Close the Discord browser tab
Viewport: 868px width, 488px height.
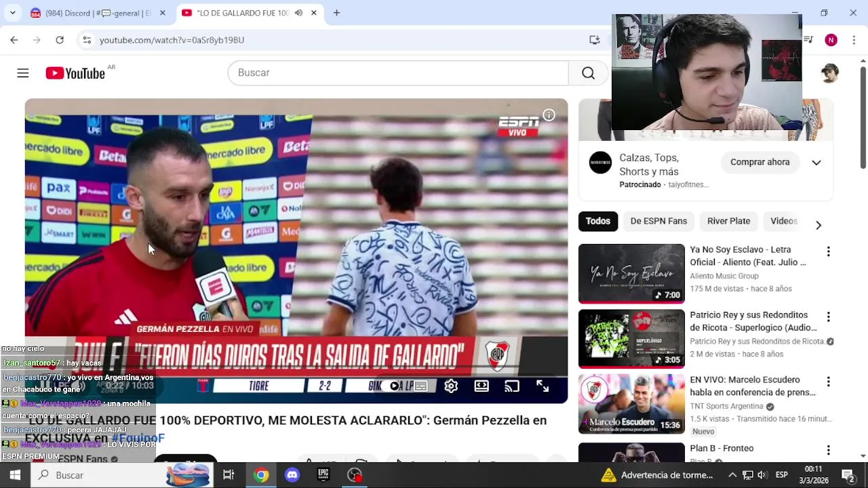click(162, 13)
